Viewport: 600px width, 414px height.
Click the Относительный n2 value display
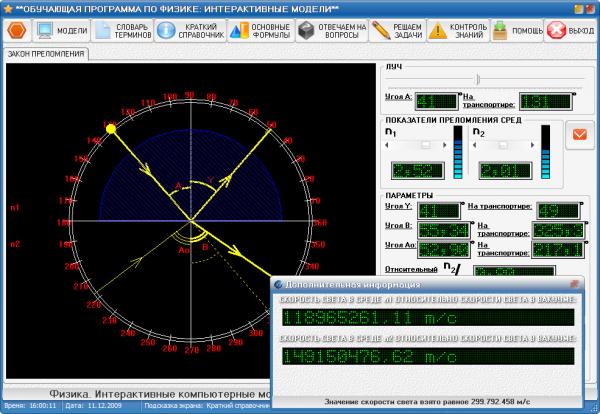click(x=514, y=271)
